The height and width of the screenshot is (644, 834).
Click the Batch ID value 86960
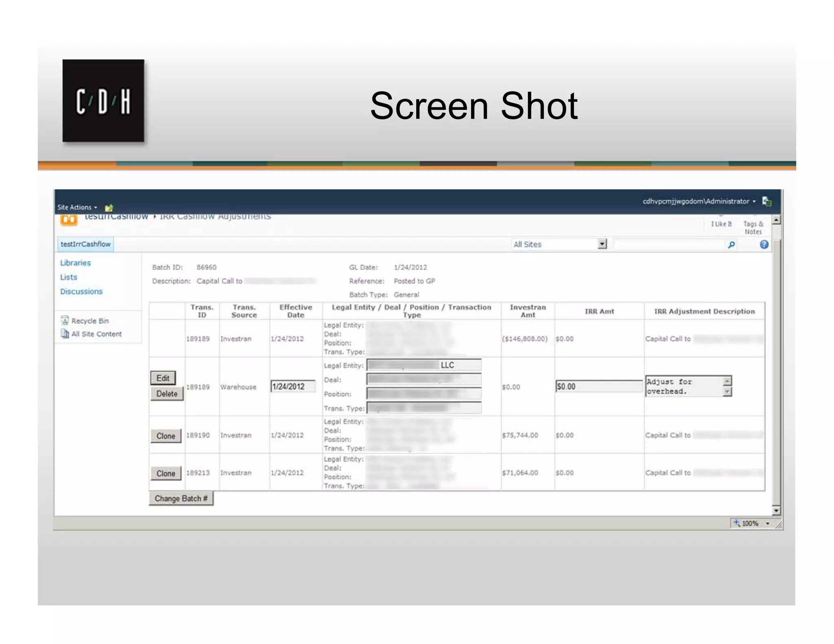(206, 267)
